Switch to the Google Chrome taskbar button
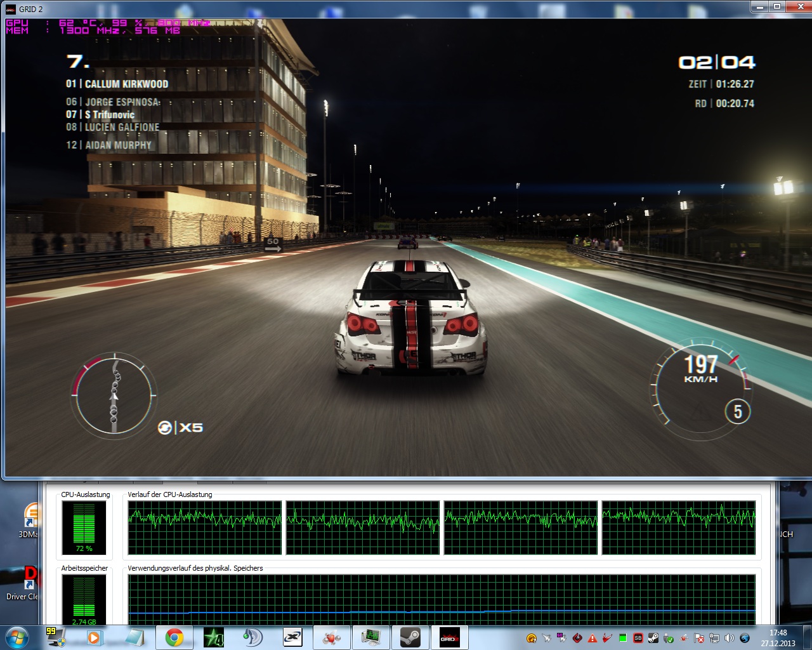The image size is (812, 650). click(x=174, y=637)
